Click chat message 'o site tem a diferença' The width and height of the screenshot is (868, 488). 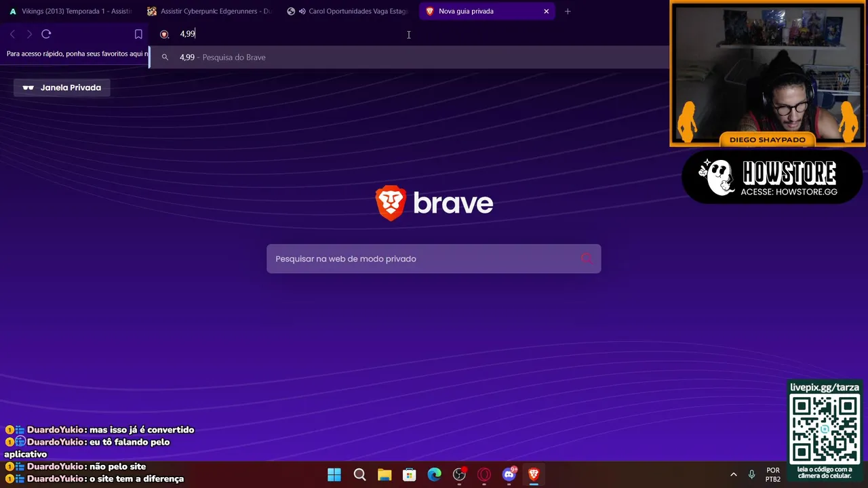[136, 479]
